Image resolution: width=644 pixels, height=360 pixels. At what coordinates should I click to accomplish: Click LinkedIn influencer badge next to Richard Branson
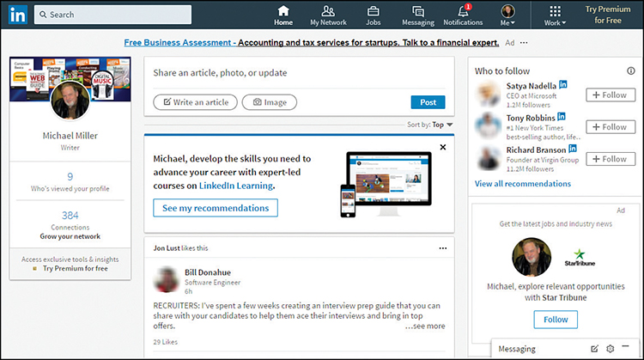tap(573, 149)
